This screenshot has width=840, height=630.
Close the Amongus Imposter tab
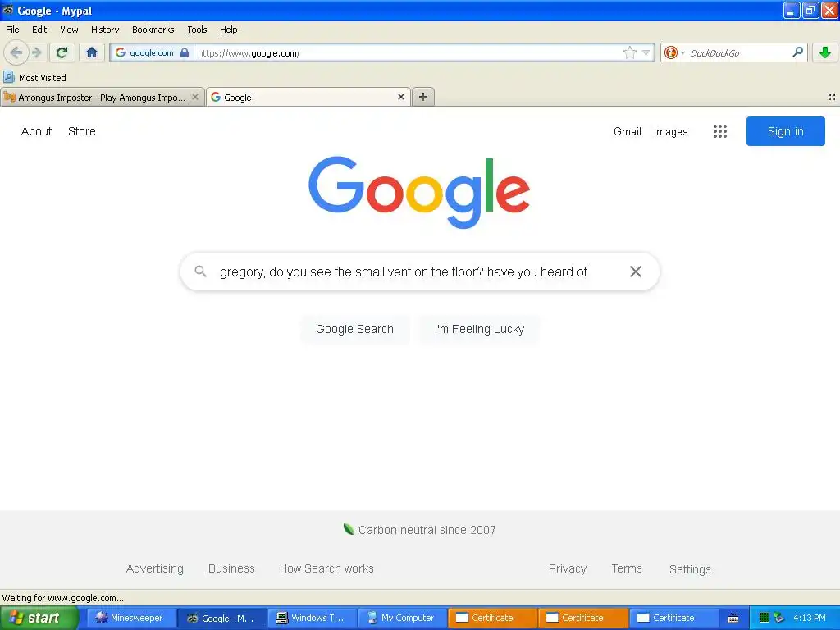click(x=195, y=97)
